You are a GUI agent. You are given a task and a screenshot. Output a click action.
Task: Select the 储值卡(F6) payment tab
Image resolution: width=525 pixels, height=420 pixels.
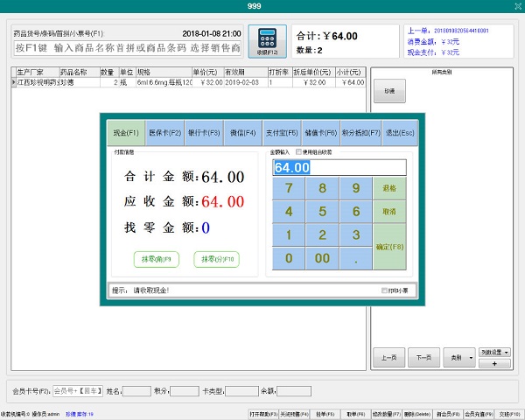(321, 133)
